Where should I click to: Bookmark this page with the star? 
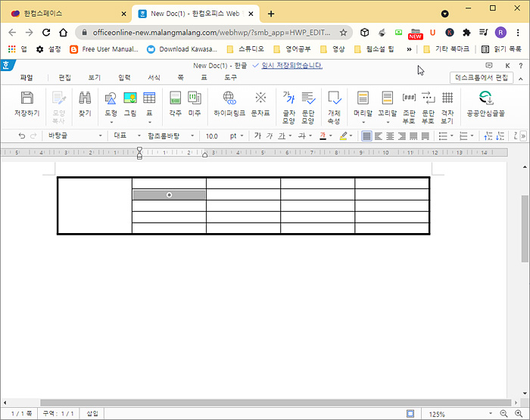point(344,33)
